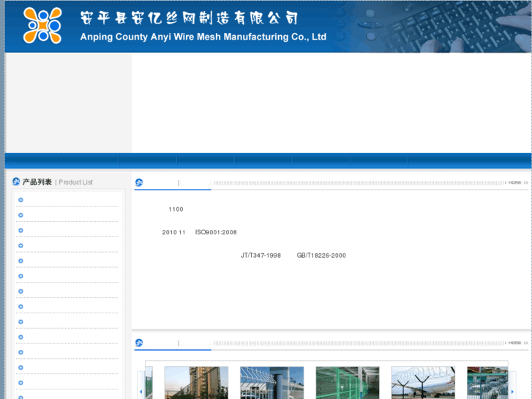Click the GB/T18226-2000 standard text
The height and width of the screenshot is (399, 532).
pyautogui.click(x=321, y=256)
